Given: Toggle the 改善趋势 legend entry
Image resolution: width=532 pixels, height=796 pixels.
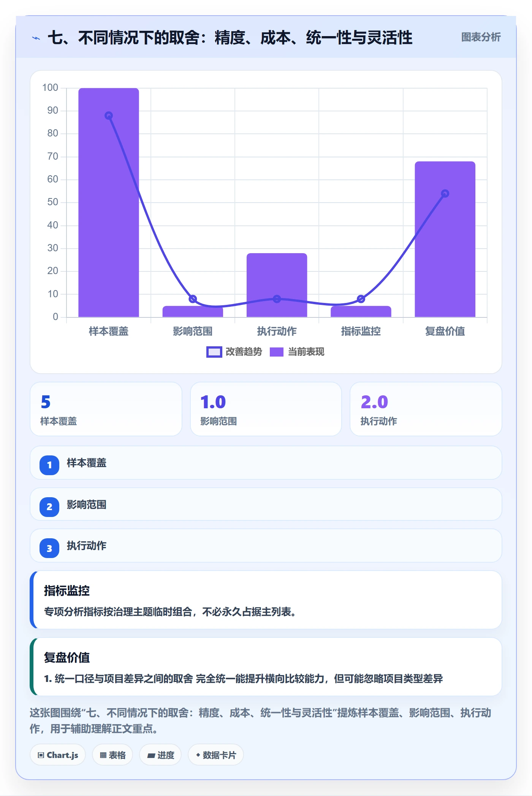Looking at the screenshot, I should pyautogui.click(x=234, y=352).
